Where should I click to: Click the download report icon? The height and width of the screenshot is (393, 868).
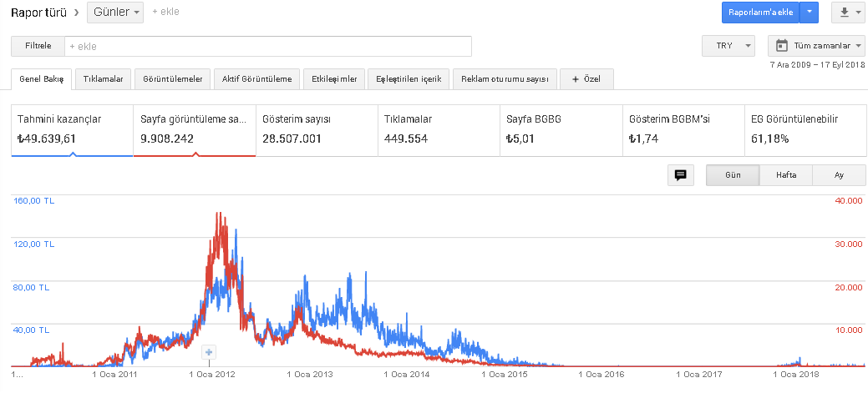tap(849, 13)
